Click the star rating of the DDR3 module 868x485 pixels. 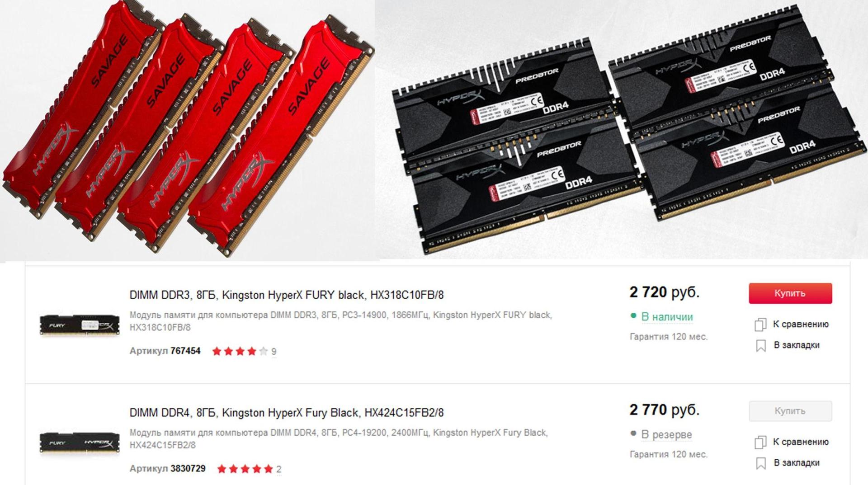click(240, 351)
